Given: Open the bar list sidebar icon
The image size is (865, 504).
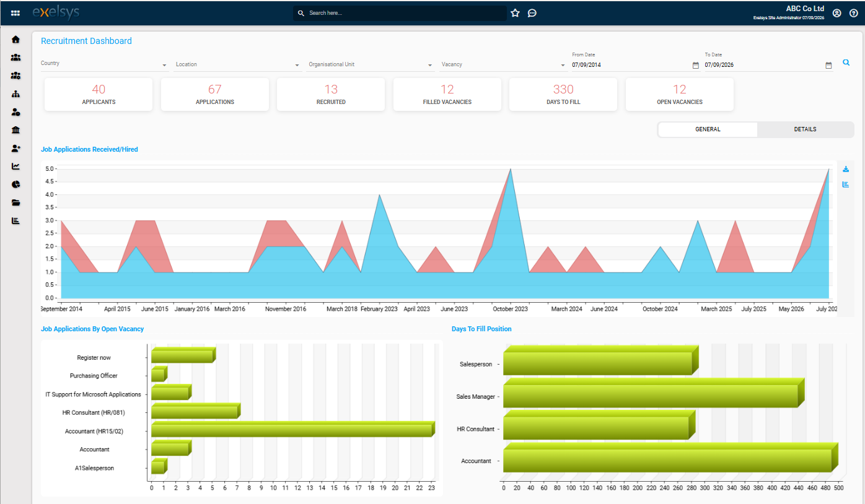Looking at the screenshot, I should (15, 221).
